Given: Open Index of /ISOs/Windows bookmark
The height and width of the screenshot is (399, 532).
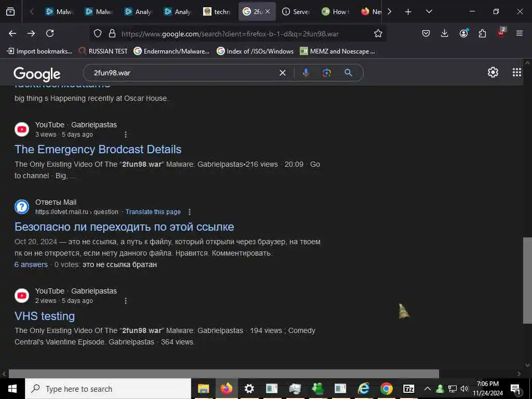Looking at the screenshot, I should click(255, 51).
